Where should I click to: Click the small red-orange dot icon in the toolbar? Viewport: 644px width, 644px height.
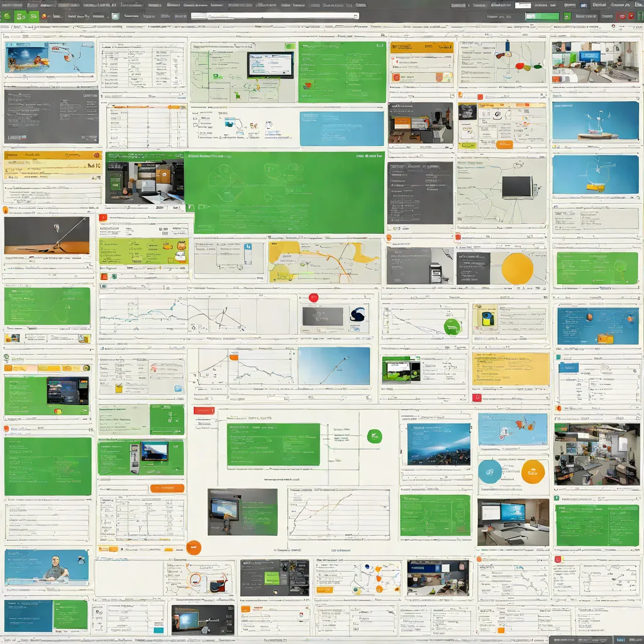(44, 16)
